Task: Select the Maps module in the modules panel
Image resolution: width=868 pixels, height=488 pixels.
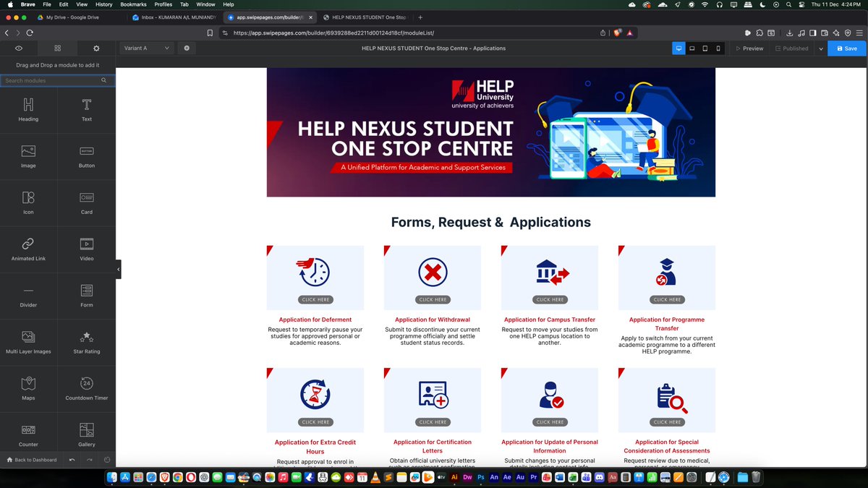Action: pos(28,388)
